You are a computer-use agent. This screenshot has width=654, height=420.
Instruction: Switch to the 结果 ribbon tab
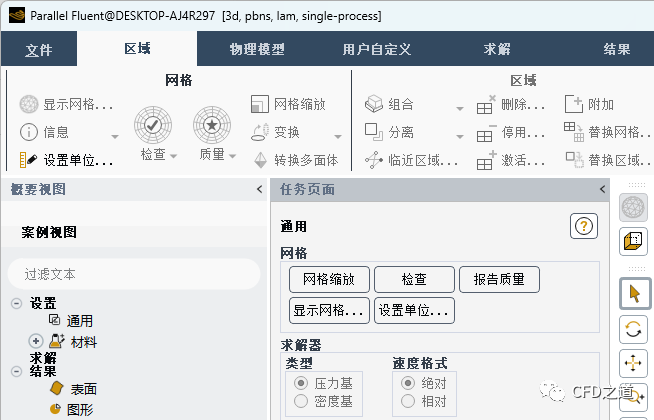pos(616,49)
